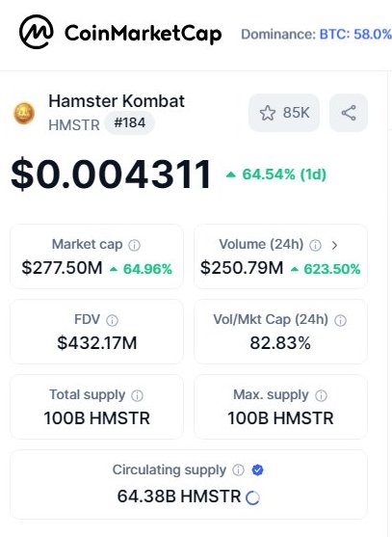
Task: Open the share icon button
Action: (349, 113)
